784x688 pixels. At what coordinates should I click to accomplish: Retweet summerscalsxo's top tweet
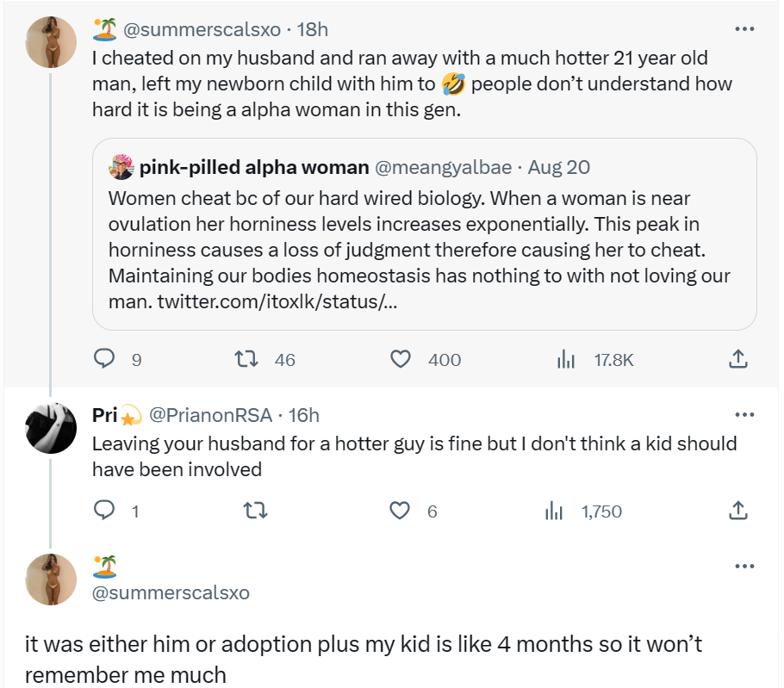point(248,359)
